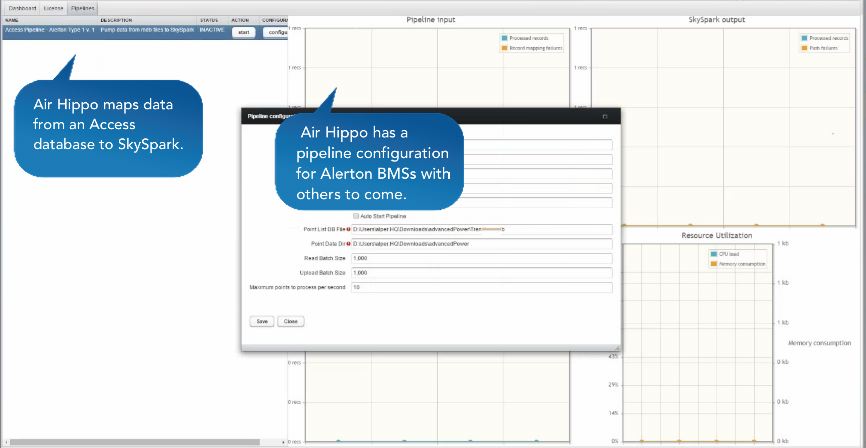The image size is (866, 448).
Task: Edit the Upload Batch Size field
Action: [482, 273]
